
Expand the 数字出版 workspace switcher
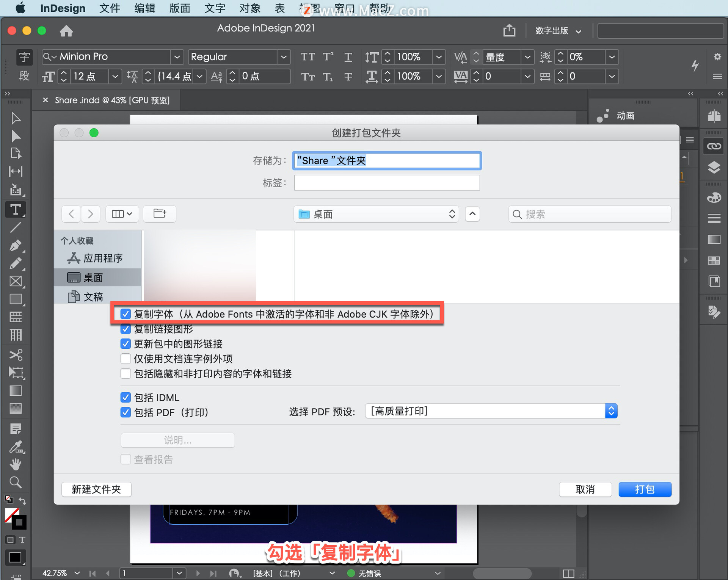click(558, 31)
